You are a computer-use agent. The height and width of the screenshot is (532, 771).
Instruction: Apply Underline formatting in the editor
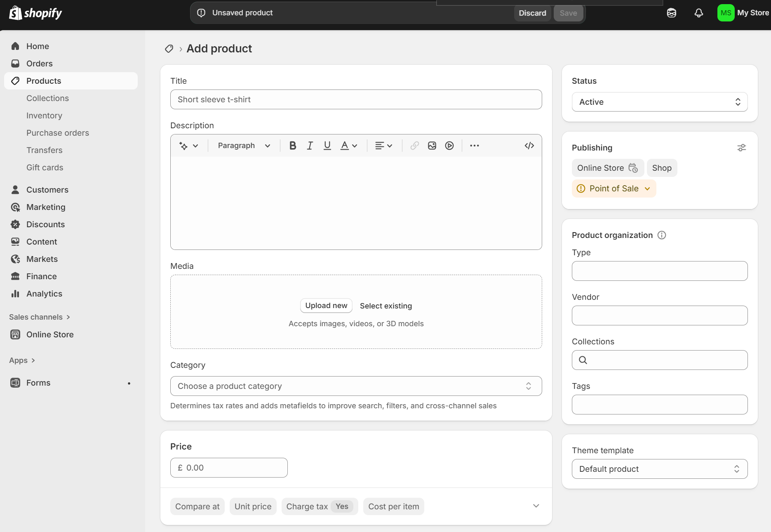pos(327,145)
